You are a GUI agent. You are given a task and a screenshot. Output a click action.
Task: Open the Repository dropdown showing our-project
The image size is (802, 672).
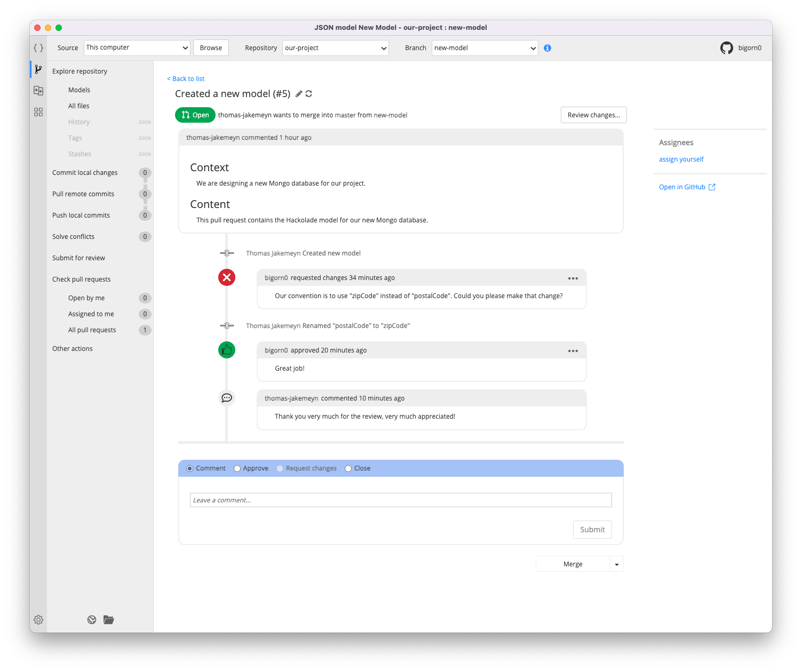pyautogui.click(x=335, y=47)
